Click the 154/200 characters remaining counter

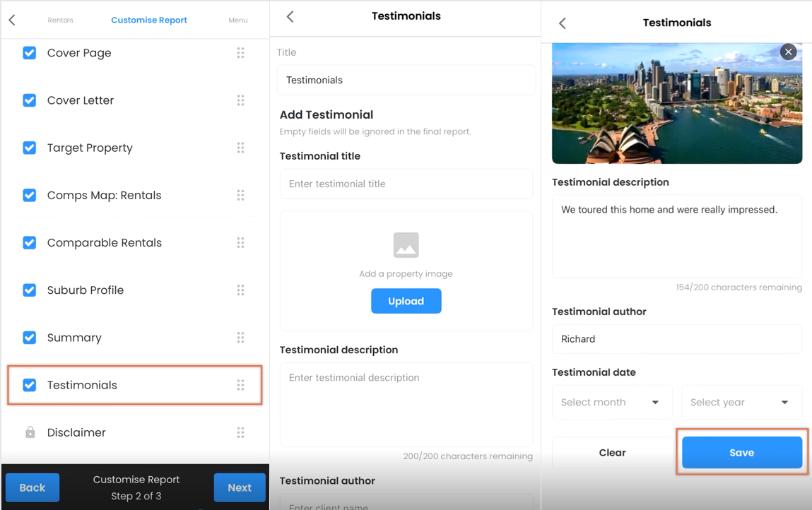pyautogui.click(x=739, y=287)
